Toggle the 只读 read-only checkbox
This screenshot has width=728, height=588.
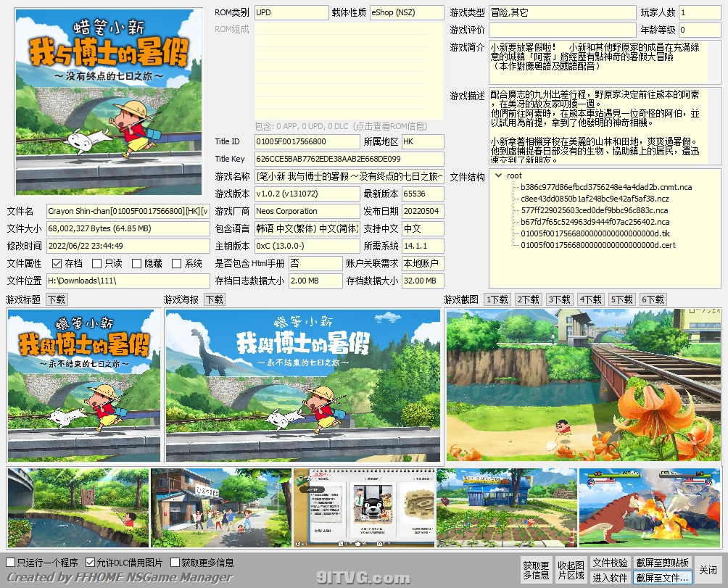tap(97, 264)
